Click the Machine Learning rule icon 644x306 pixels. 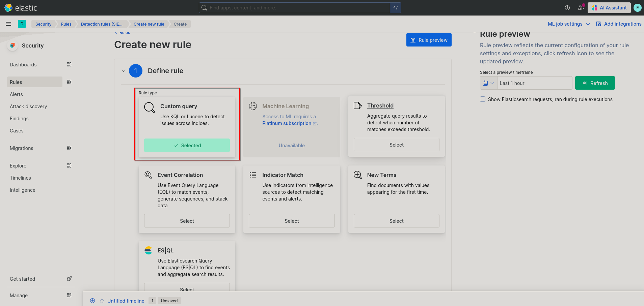tap(253, 106)
